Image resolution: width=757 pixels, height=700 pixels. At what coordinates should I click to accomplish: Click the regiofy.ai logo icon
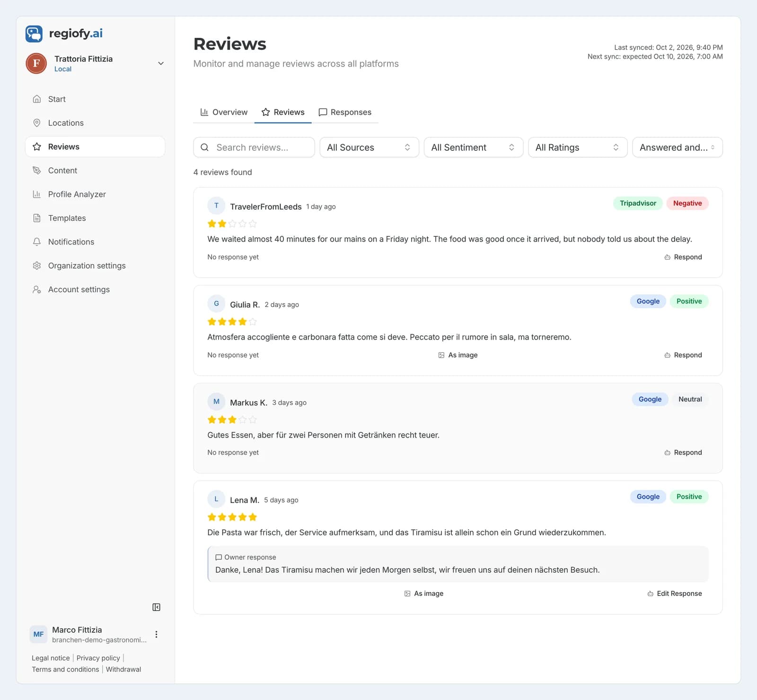(x=34, y=34)
